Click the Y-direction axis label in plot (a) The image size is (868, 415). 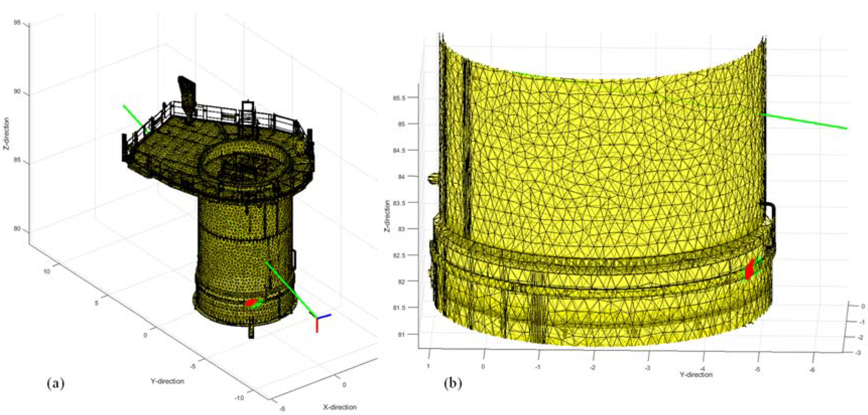coord(168,381)
